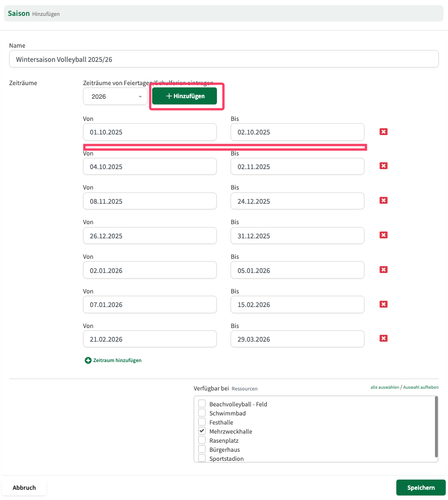Check the Festhalle resource
The image size is (448, 500).
click(202, 422)
